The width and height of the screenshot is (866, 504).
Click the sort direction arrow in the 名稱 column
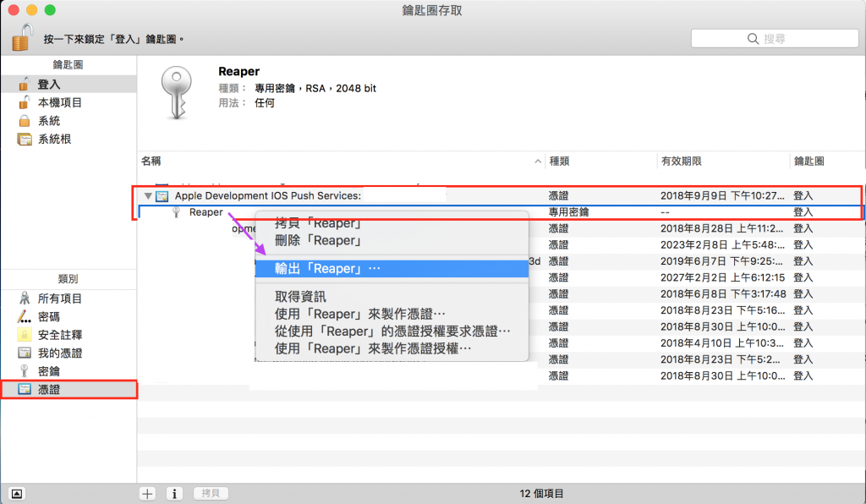(538, 162)
